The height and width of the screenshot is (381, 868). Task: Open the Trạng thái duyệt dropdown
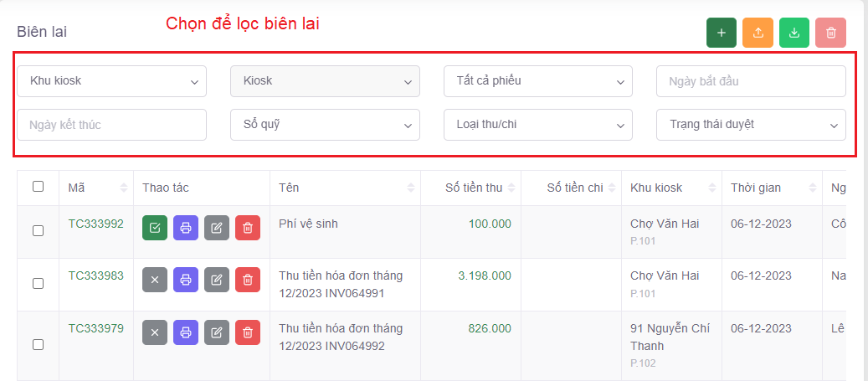pyautogui.click(x=750, y=124)
